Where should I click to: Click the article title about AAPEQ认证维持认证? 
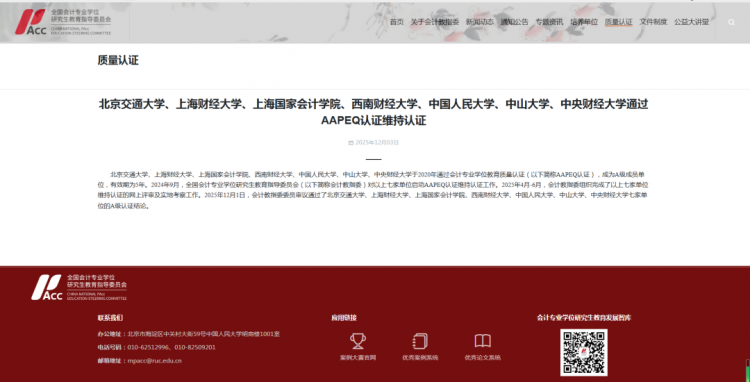[373, 112]
